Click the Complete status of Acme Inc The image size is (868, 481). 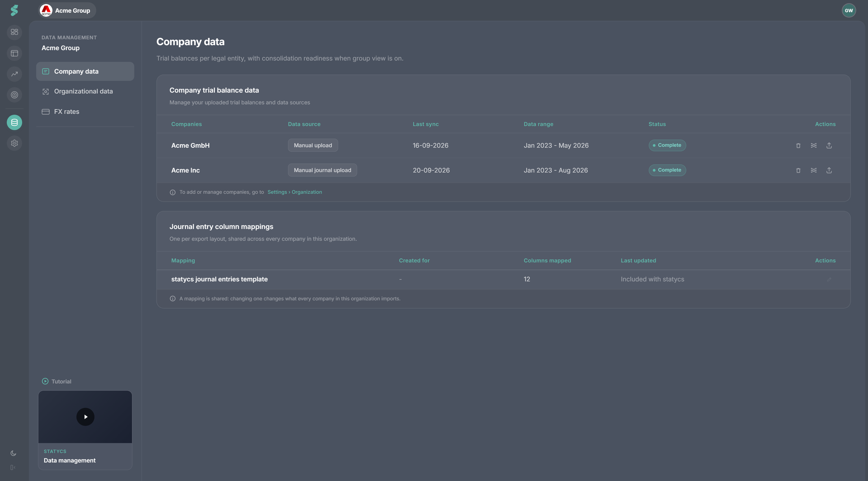(x=667, y=170)
